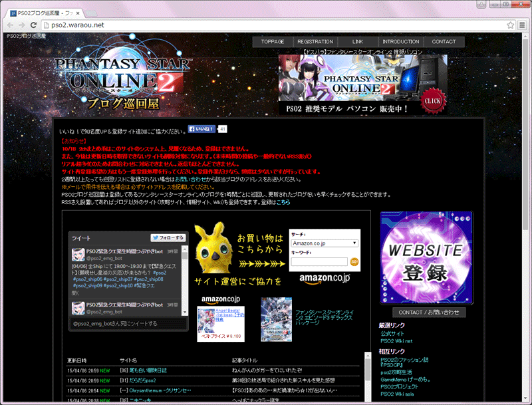Click the #pso2_ship06 hashtag in the tweet
Screen dimensions: 532x405
point(88,279)
